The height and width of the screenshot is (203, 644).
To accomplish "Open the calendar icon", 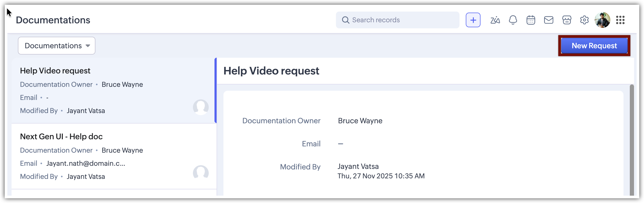I will click(x=531, y=20).
